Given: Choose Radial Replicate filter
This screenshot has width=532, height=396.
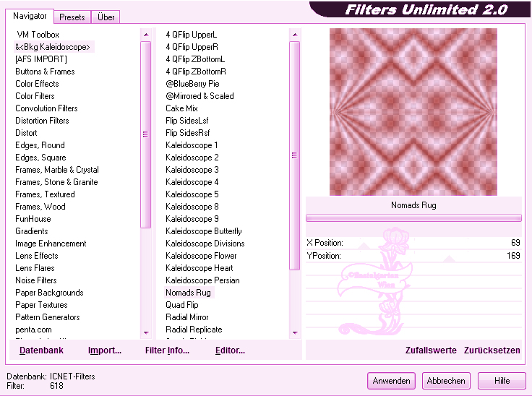Looking at the screenshot, I should click(x=194, y=330).
